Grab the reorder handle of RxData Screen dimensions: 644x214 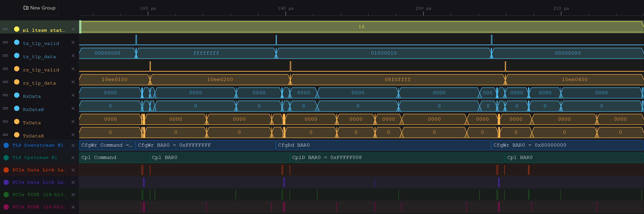5,95
